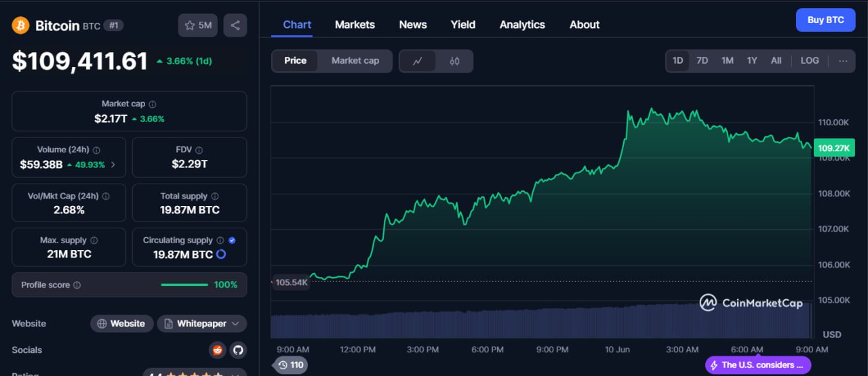Select 1D time range
This screenshot has width=868, height=376.
tap(677, 60)
